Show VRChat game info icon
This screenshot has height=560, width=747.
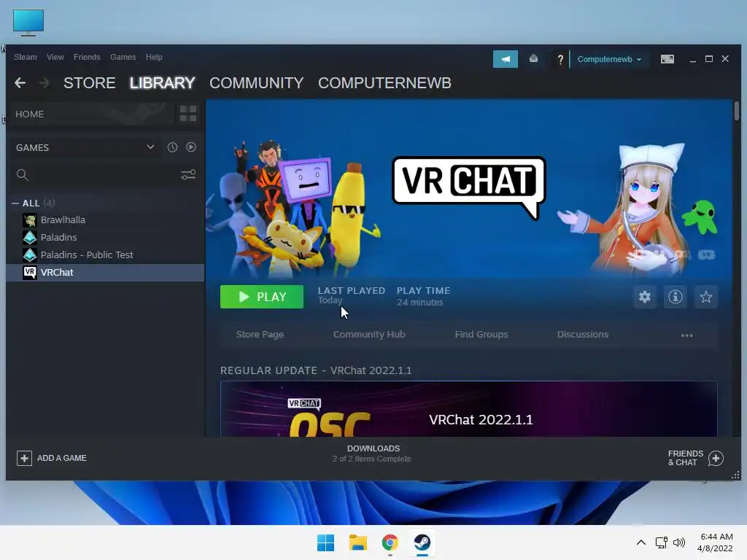tap(675, 297)
